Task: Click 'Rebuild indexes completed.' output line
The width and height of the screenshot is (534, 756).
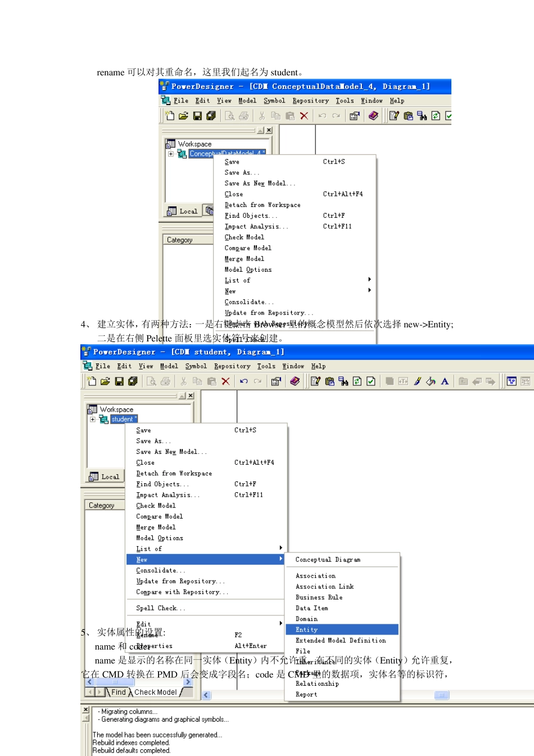Action: (x=131, y=742)
